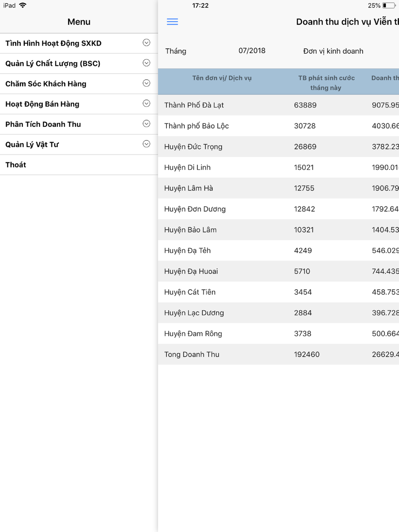Expand Tình Hình Hoạt Động SXKD chevron

pos(146,43)
